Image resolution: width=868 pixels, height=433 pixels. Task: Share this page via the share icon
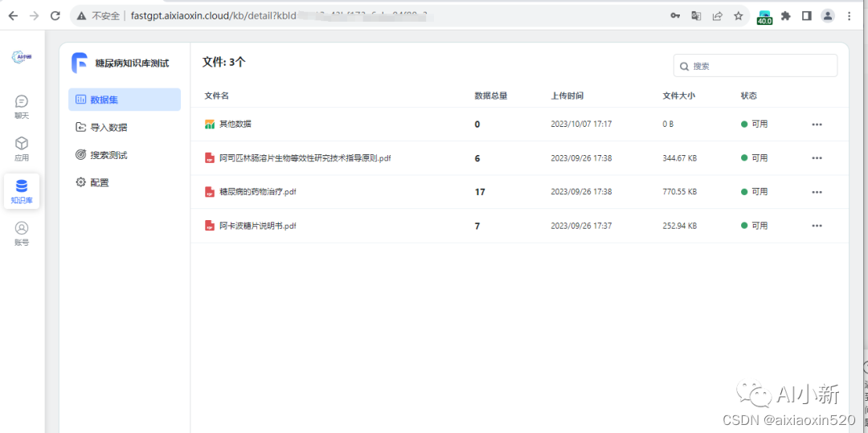pos(718,16)
